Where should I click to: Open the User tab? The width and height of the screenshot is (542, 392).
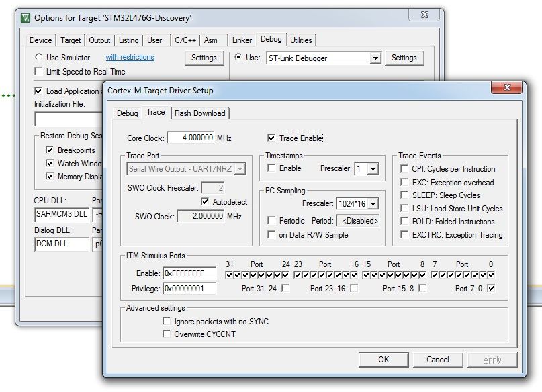[154, 40]
